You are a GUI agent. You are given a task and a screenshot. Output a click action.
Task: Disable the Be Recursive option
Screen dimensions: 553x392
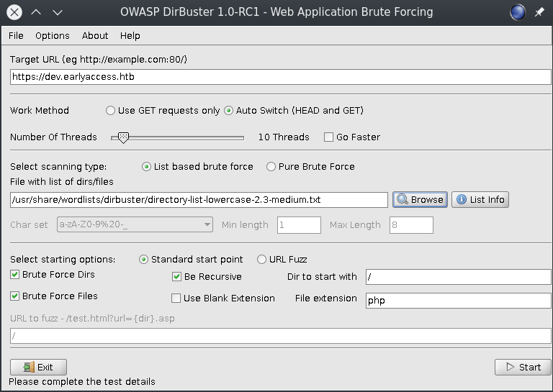[177, 277]
